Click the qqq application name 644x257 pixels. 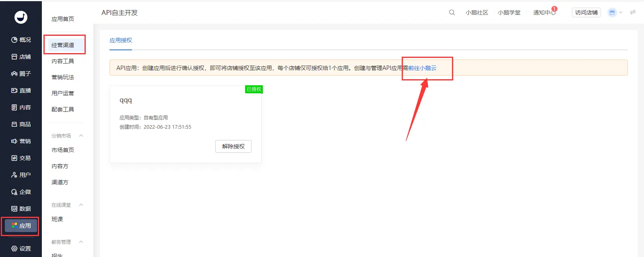[126, 100]
